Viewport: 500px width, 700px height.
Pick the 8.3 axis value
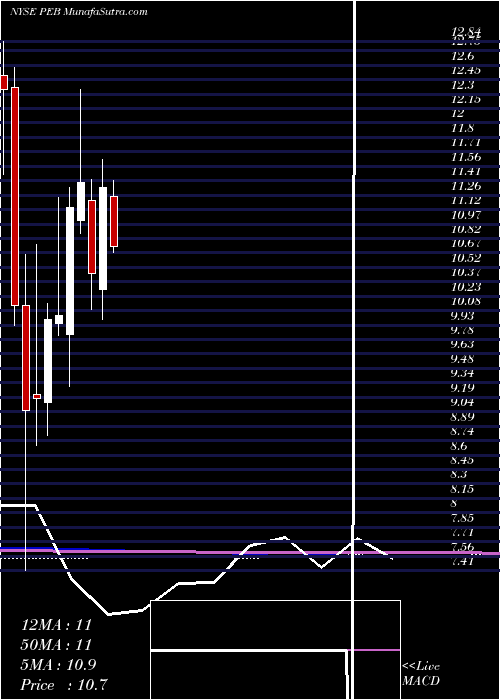pyautogui.click(x=459, y=475)
